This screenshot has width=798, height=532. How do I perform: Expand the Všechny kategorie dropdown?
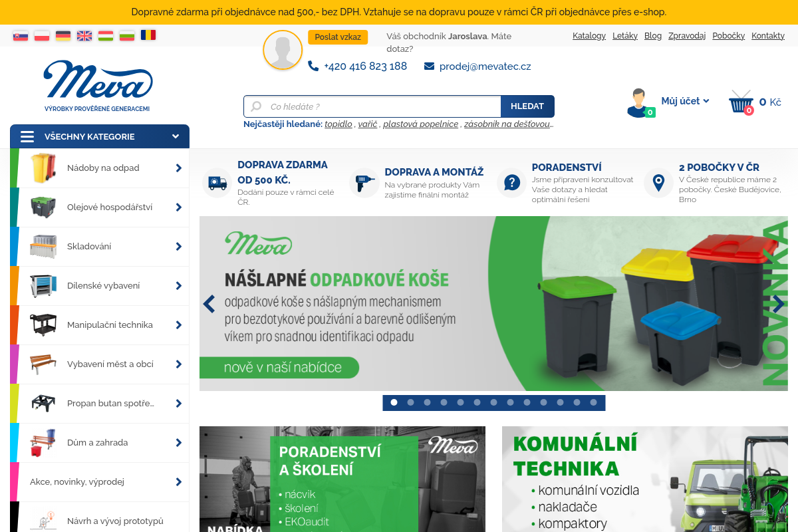pos(176,136)
